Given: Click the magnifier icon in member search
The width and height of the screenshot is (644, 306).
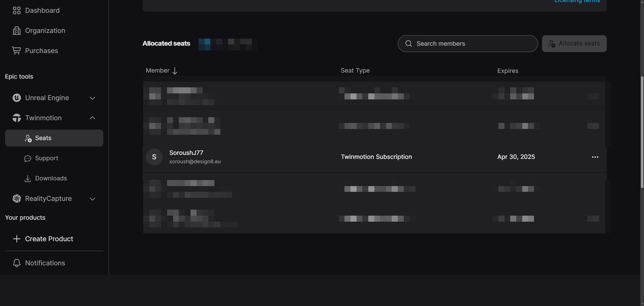Looking at the screenshot, I should pos(409,44).
